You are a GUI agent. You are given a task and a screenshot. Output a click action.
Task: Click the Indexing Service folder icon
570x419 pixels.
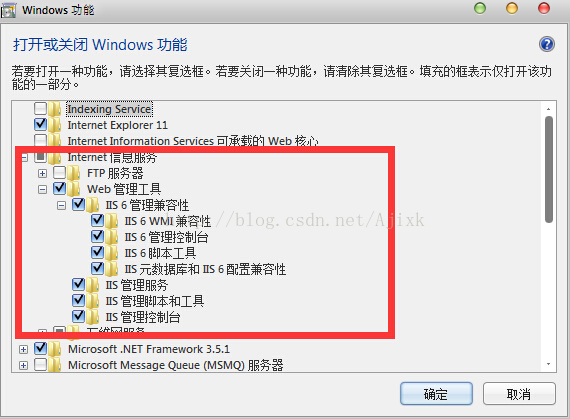pos(55,109)
